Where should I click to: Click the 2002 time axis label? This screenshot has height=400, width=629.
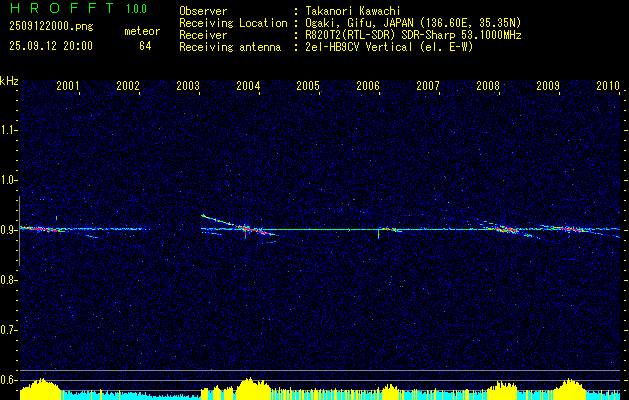(x=128, y=85)
